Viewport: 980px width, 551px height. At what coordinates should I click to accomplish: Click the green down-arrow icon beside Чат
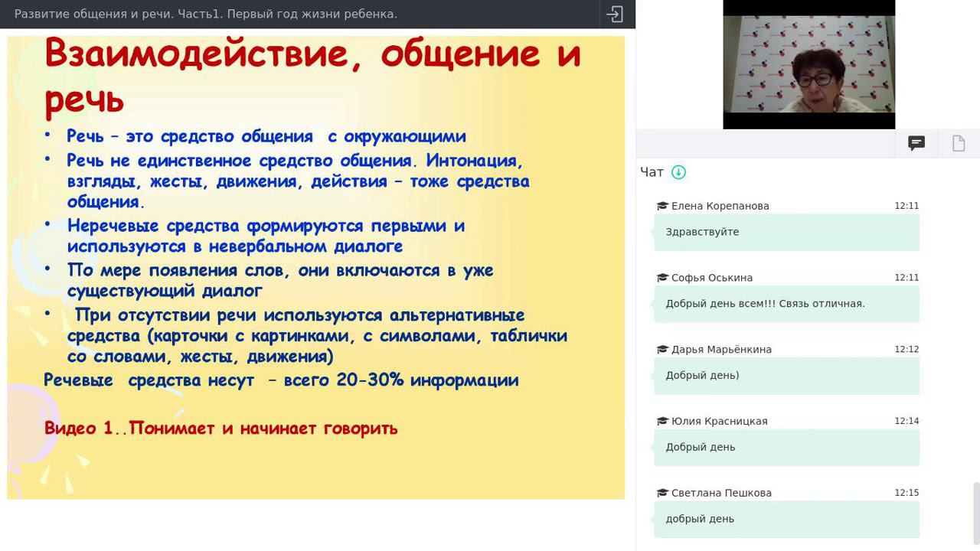[678, 172]
